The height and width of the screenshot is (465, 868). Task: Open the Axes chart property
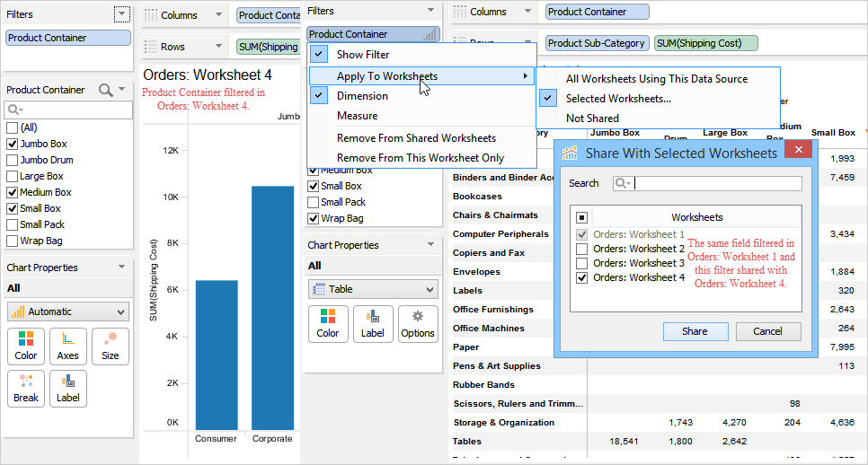coord(67,347)
